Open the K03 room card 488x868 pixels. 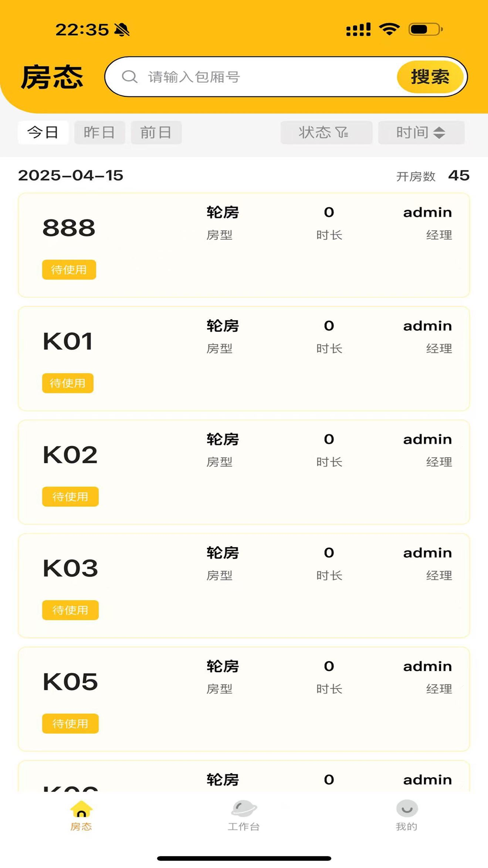tap(244, 586)
